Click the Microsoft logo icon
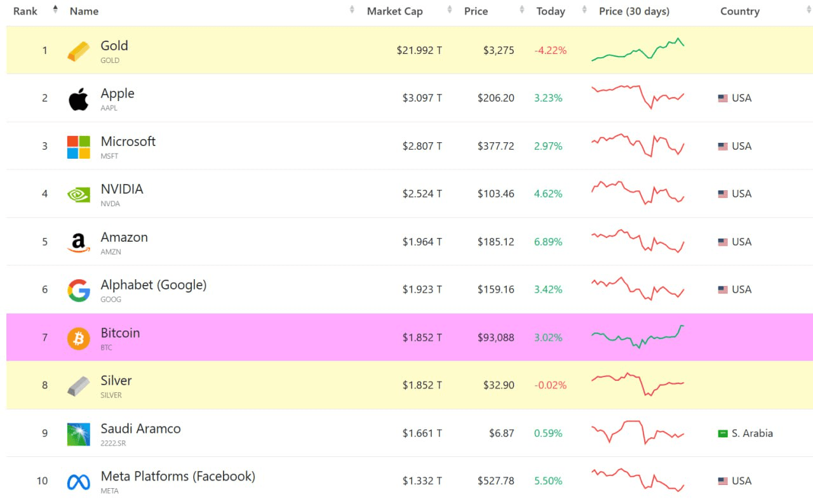This screenshot has height=504, width=813. pos(79,147)
